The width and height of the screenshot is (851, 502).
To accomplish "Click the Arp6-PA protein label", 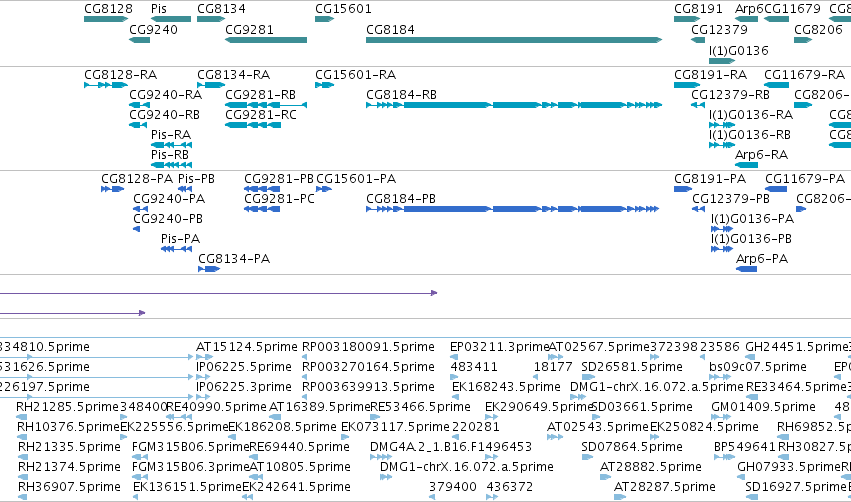I will 762,259.
